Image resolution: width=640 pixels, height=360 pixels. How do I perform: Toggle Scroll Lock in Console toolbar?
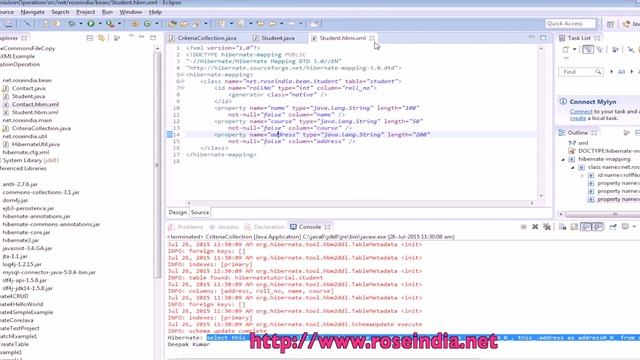coord(574,227)
